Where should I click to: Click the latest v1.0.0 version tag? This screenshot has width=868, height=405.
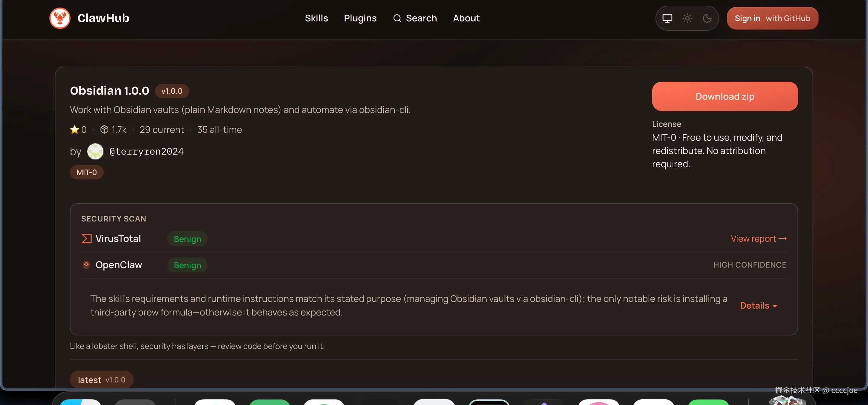pyautogui.click(x=102, y=380)
